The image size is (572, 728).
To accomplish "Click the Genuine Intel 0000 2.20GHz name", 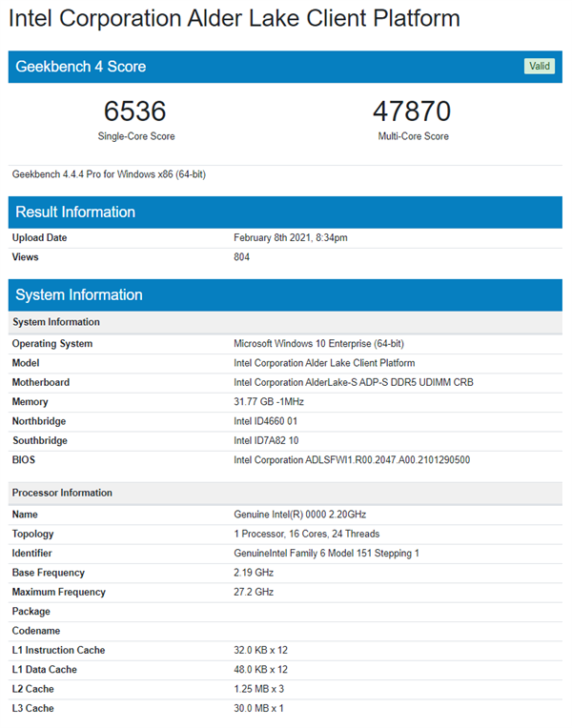I will click(x=301, y=515).
